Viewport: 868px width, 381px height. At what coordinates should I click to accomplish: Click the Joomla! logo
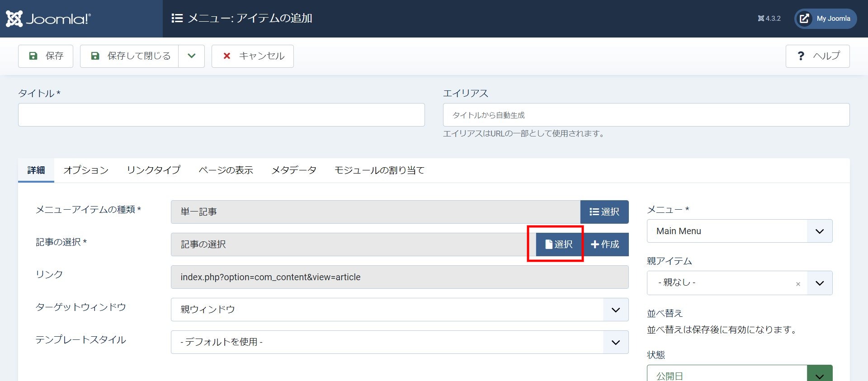pos(48,19)
